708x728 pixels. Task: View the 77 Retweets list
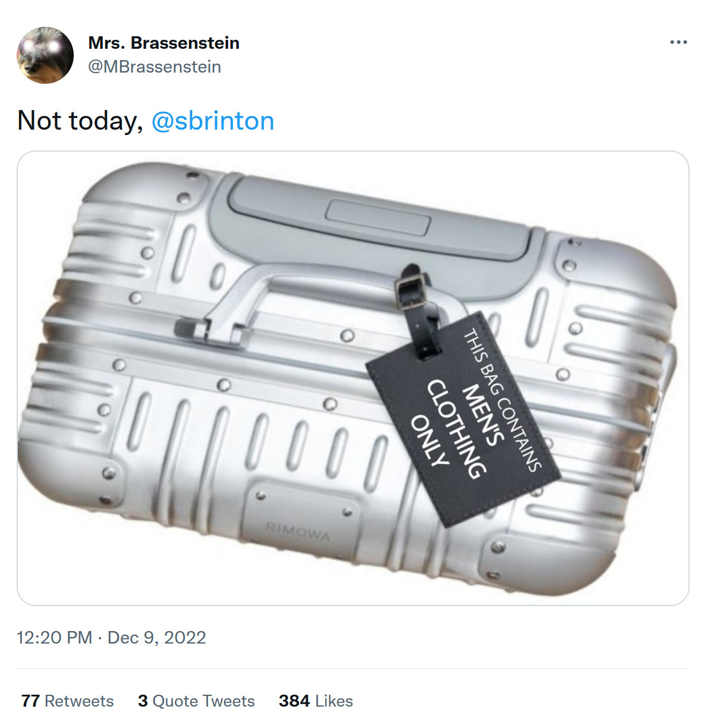(x=67, y=701)
